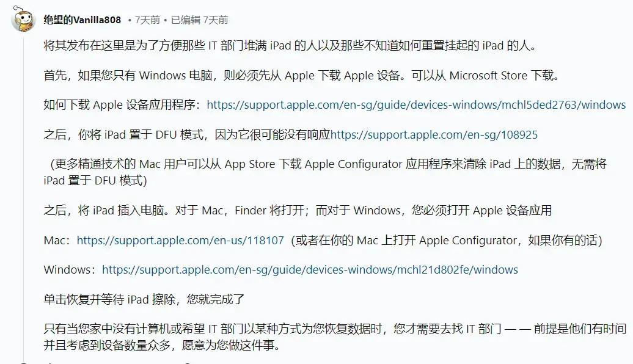Click the '或者在你的 Mac 上打开 Apple Configurator' note
Image resolution: width=633 pixels, height=364 pixels.
(447, 241)
